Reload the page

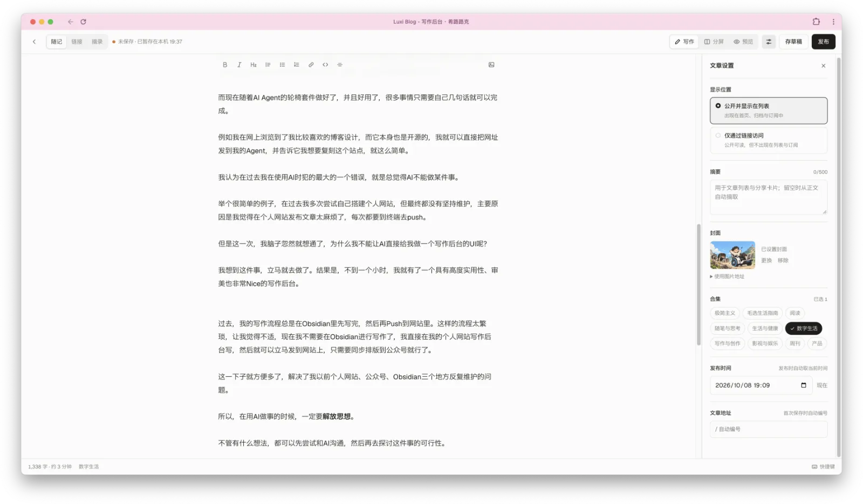(x=83, y=22)
